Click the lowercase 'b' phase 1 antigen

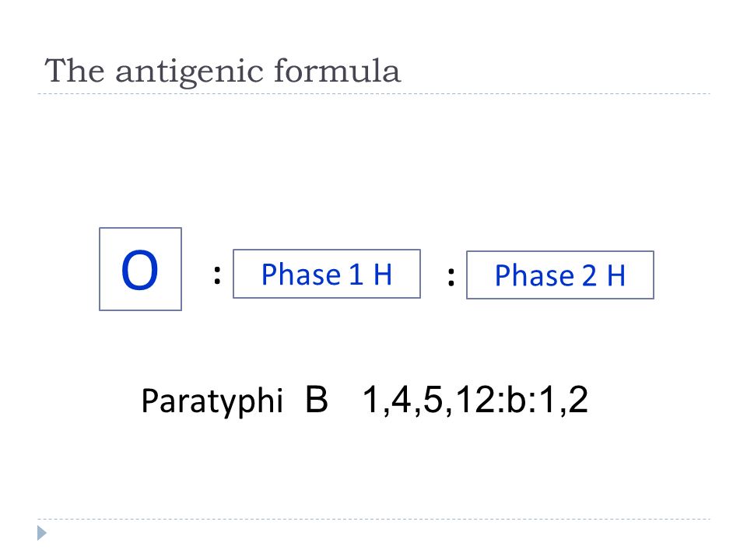click(x=515, y=399)
